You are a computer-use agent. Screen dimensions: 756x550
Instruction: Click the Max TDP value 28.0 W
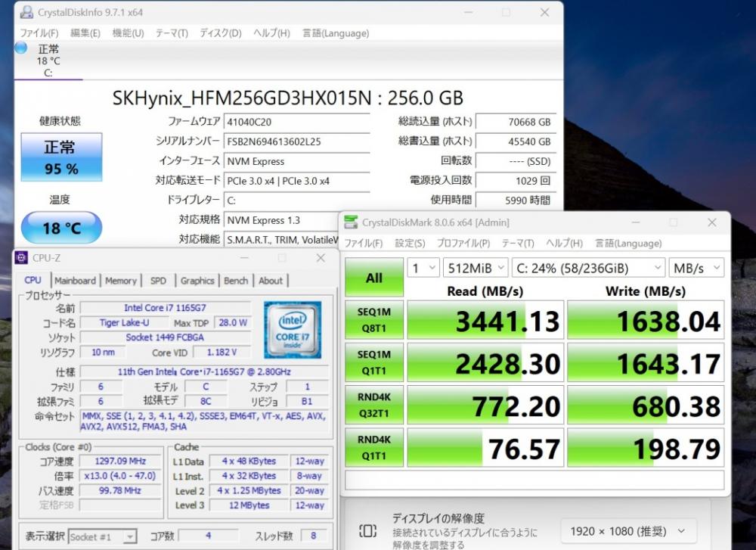[232, 322]
